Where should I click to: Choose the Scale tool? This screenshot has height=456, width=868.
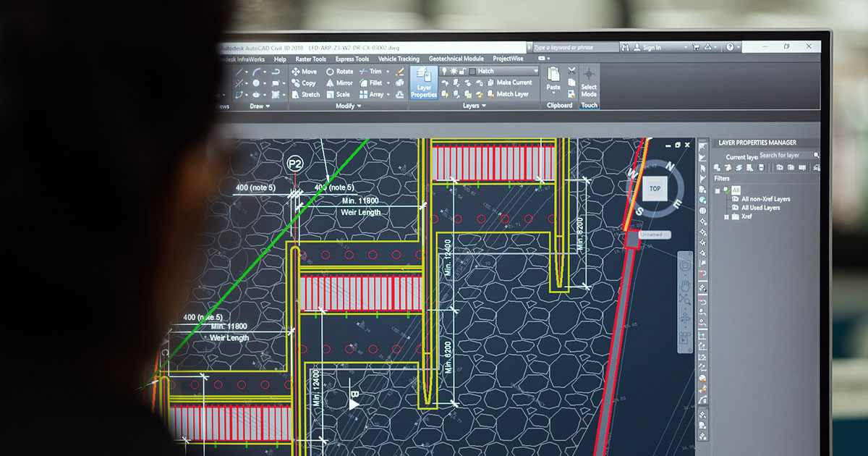click(x=338, y=95)
